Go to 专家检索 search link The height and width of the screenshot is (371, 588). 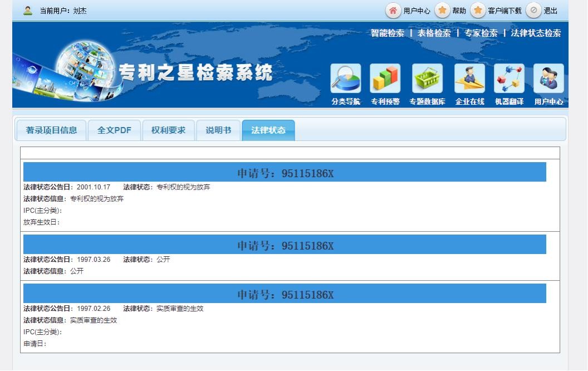481,33
